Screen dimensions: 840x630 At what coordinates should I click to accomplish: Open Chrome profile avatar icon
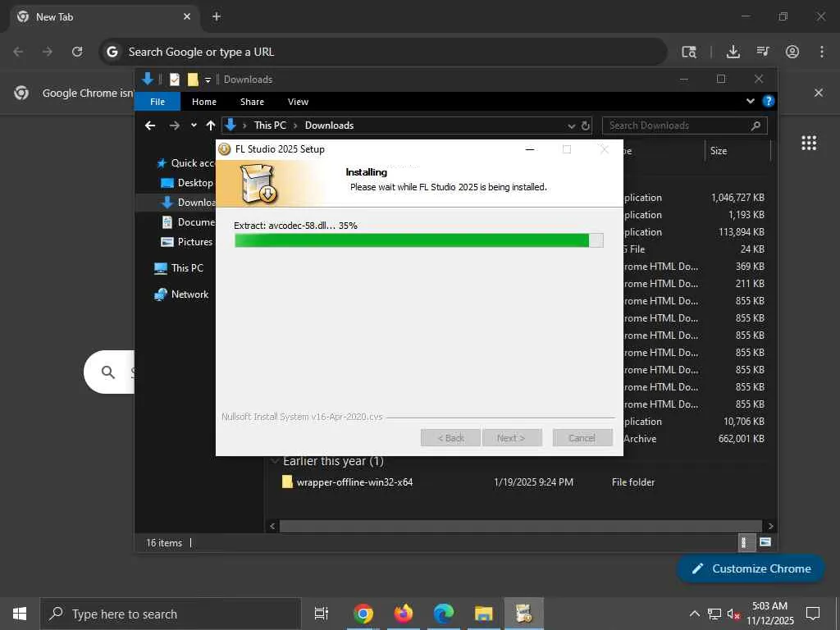792,52
